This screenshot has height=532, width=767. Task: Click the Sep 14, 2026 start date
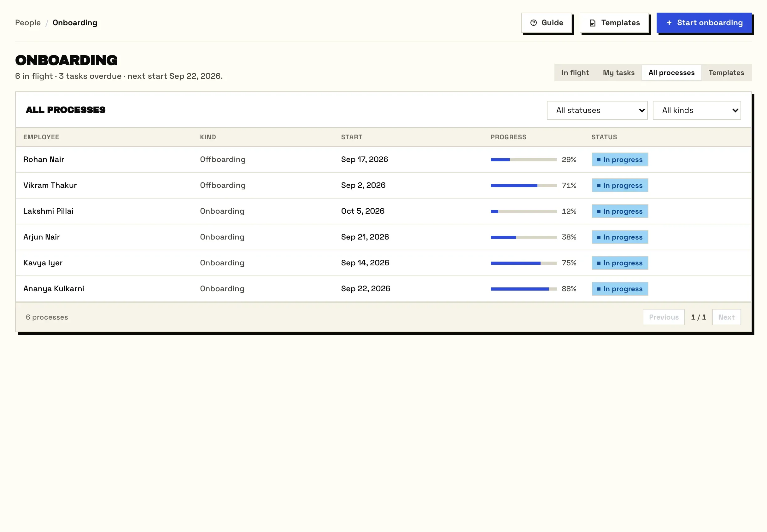[x=365, y=263]
